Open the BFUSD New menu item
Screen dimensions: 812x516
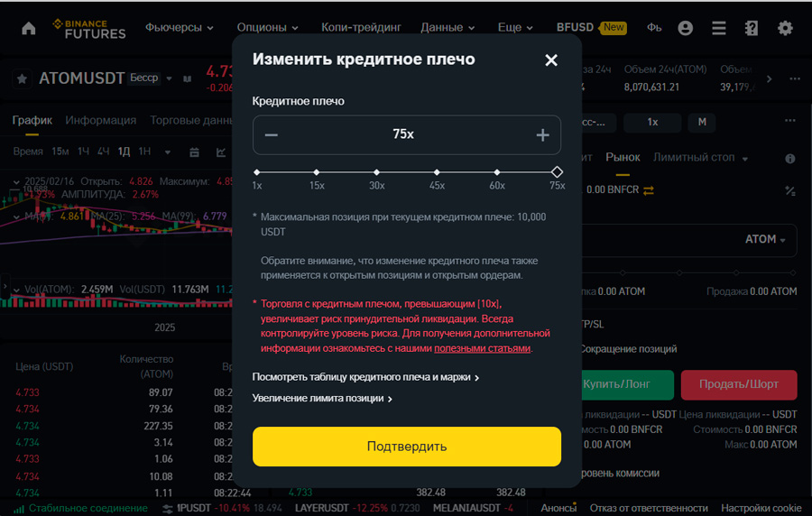(x=591, y=27)
